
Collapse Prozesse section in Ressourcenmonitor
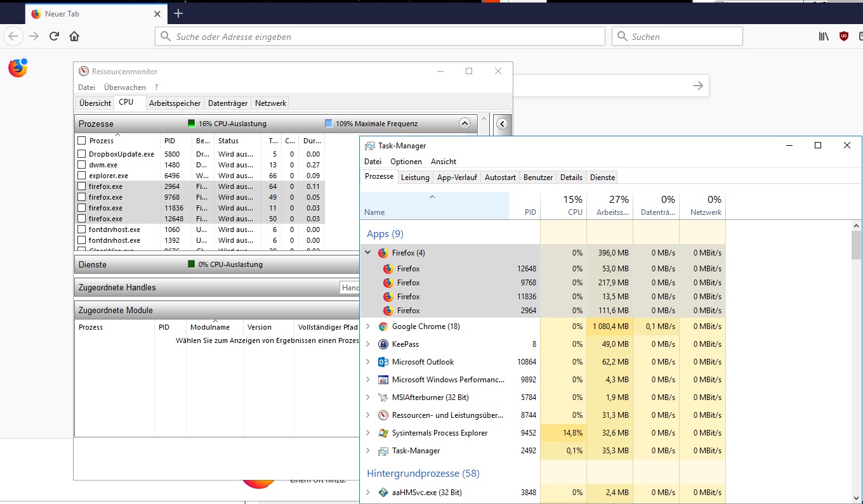click(464, 124)
